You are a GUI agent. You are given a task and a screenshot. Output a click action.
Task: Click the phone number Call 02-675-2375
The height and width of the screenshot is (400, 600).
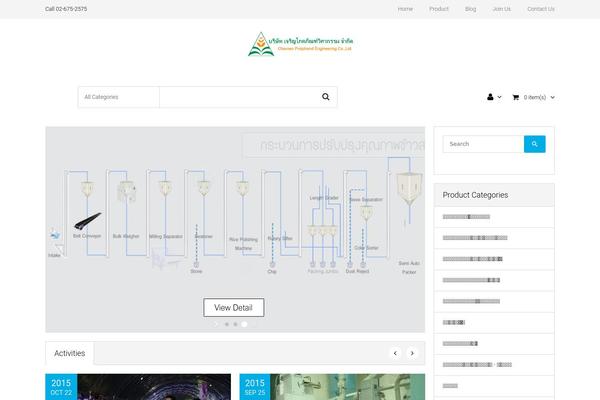coord(66,9)
